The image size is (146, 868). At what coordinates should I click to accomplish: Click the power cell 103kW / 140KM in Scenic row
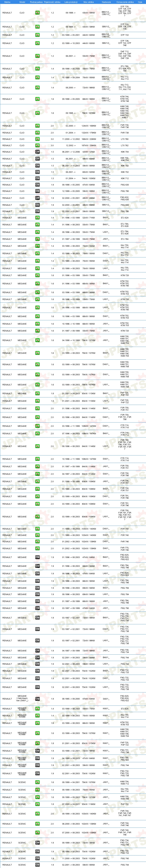tap(89, 814)
